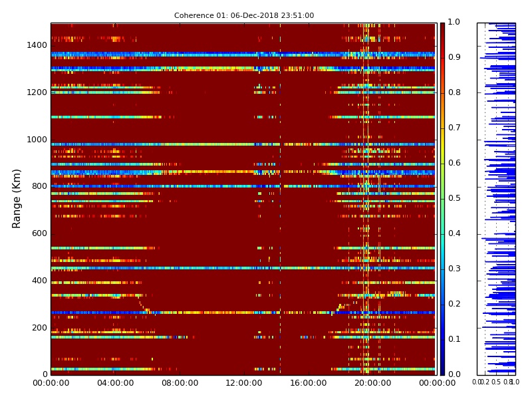
Task: Click the 600 range tick label
Action: coord(39,233)
